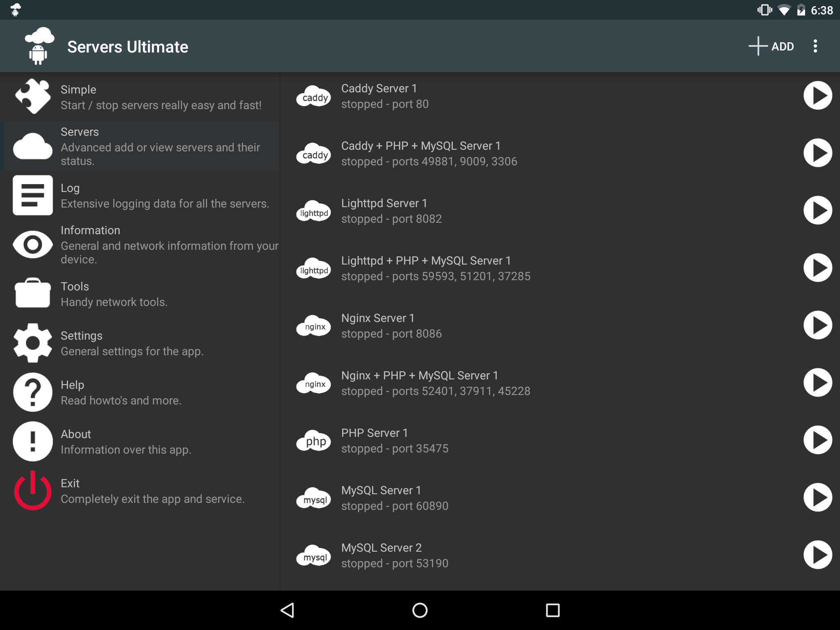Click the red Exit power icon
This screenshot has width=840, height=630.
33,491
